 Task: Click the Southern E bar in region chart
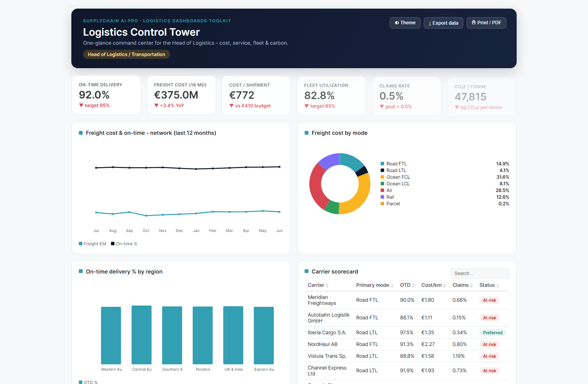172,335
